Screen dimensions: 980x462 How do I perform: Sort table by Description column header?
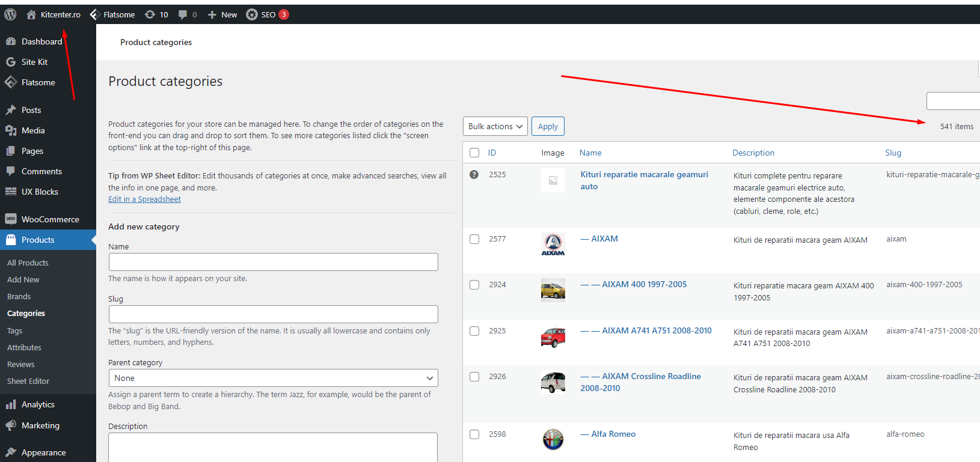pos(753,153)
